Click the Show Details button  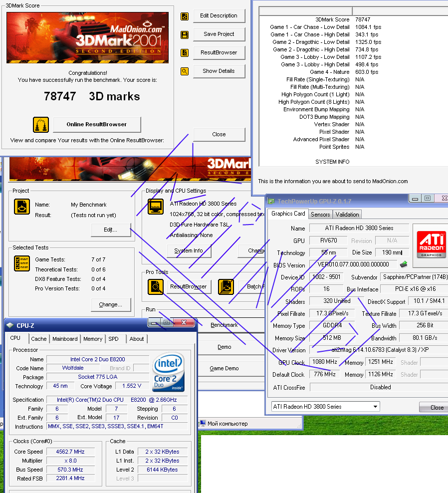[219, 71]
